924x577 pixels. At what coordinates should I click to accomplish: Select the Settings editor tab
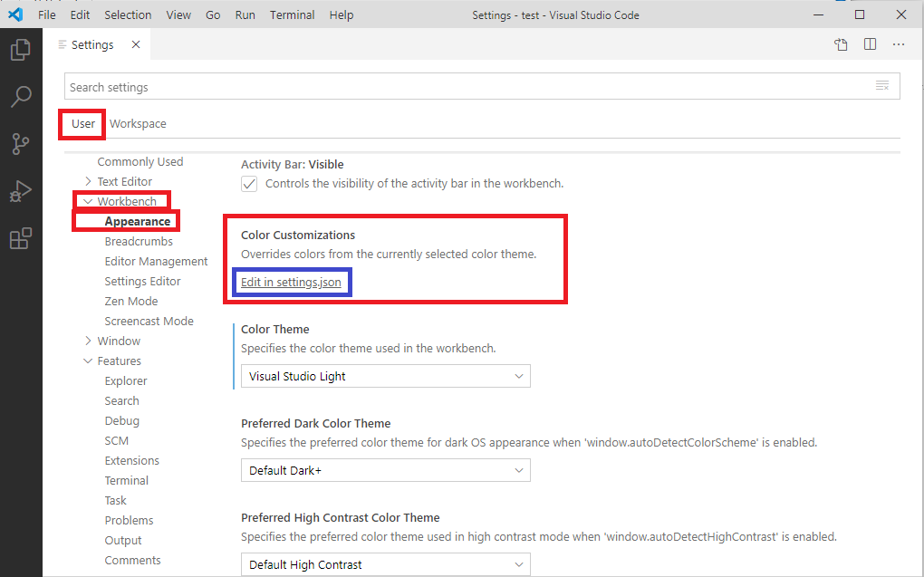(91, 44)
